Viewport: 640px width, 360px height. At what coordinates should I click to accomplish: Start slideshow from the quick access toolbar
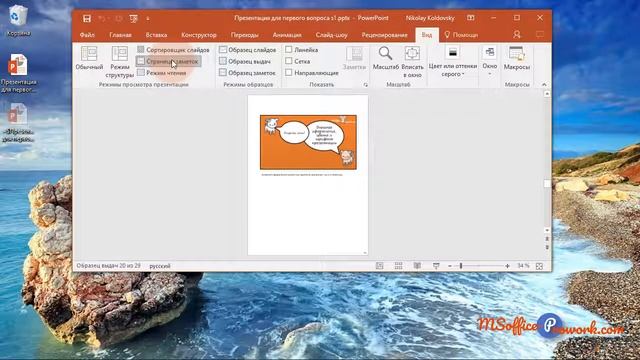(x=133, y=18)
